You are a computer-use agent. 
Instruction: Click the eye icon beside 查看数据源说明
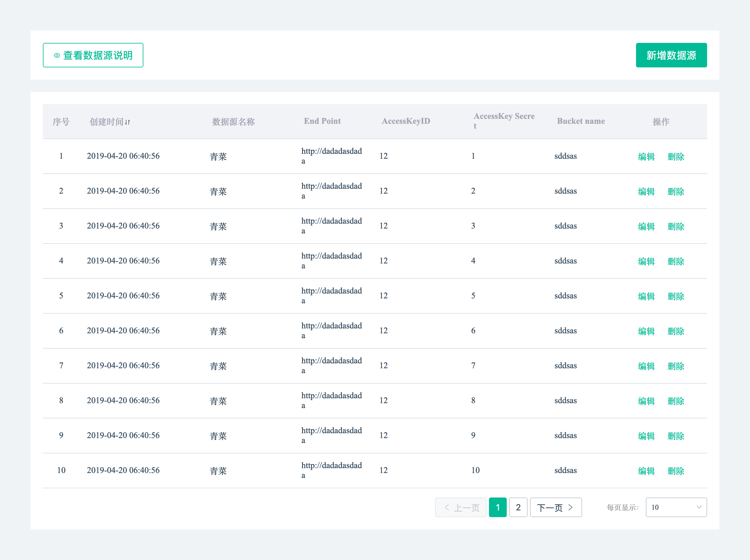coord(57,55)
